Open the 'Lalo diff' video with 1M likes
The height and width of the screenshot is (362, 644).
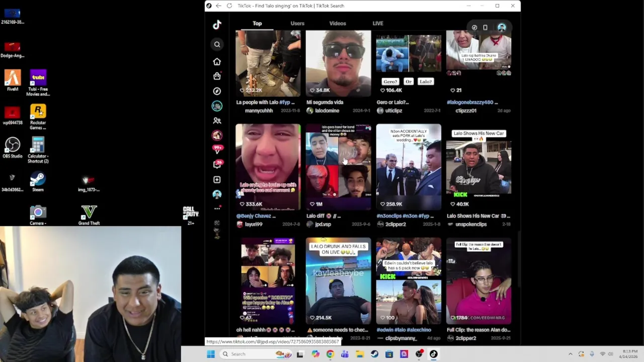click(339, 167)
